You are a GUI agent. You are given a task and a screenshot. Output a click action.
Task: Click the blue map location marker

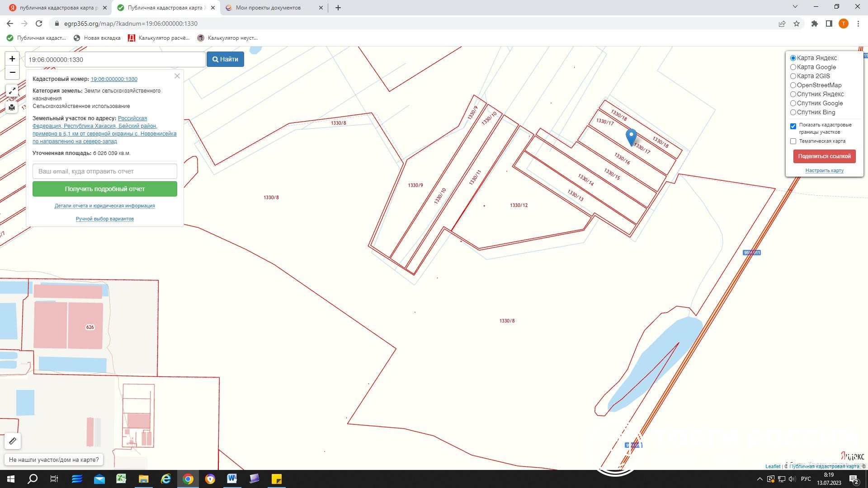[x=631, y=136]
